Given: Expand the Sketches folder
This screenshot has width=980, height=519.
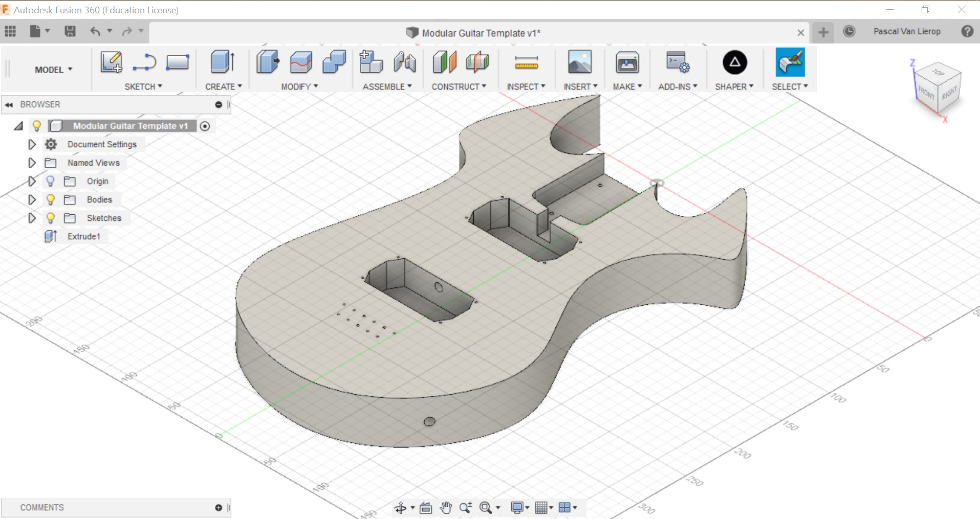Looking at the screenshot, I should [x=32, y=218].
